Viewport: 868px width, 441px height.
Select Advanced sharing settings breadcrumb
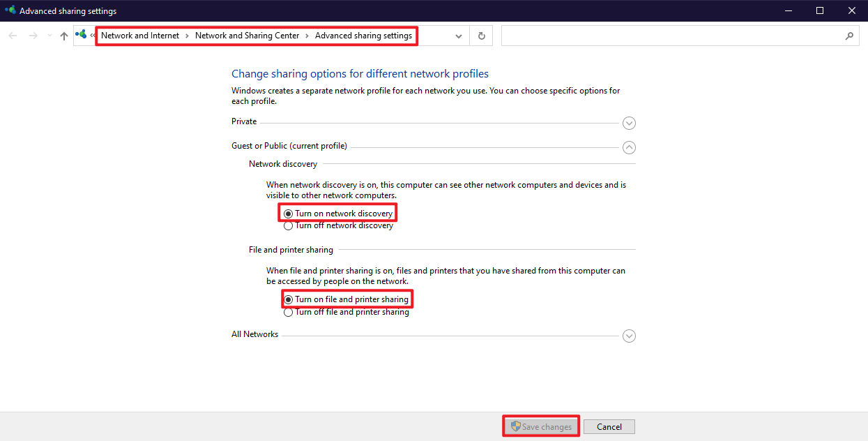363,36
